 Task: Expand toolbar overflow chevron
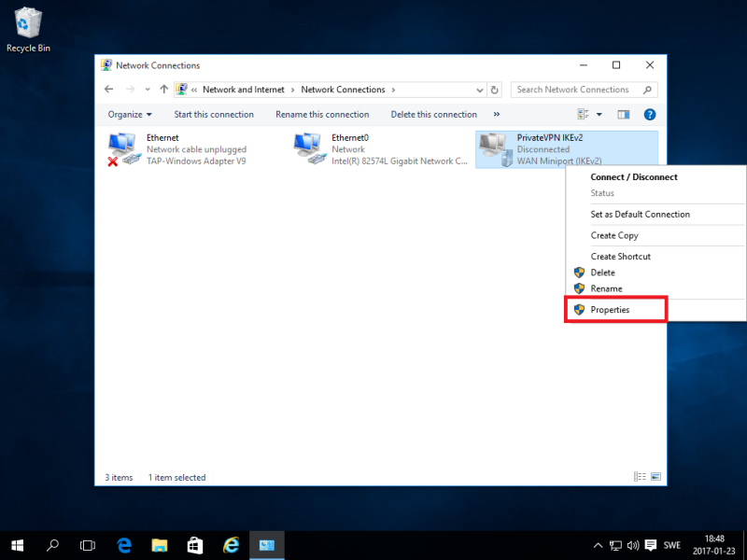point(496,114)
